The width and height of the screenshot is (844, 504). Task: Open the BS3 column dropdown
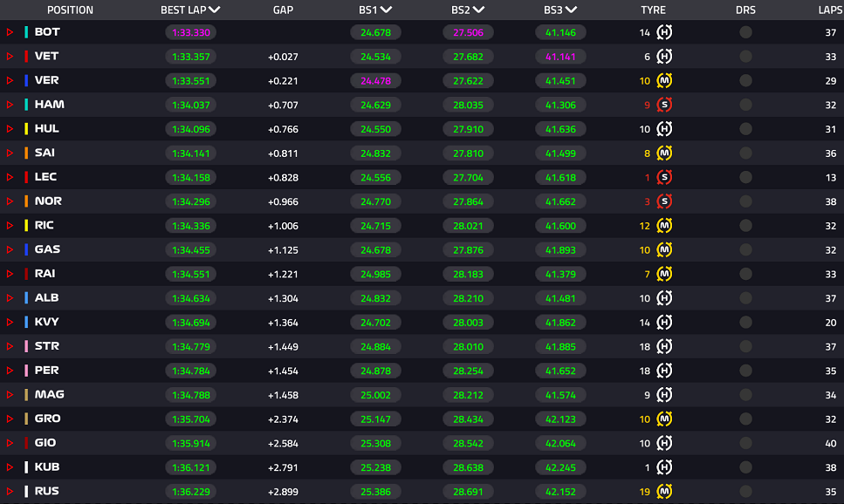pyautogui.click(x=571, y=10)
